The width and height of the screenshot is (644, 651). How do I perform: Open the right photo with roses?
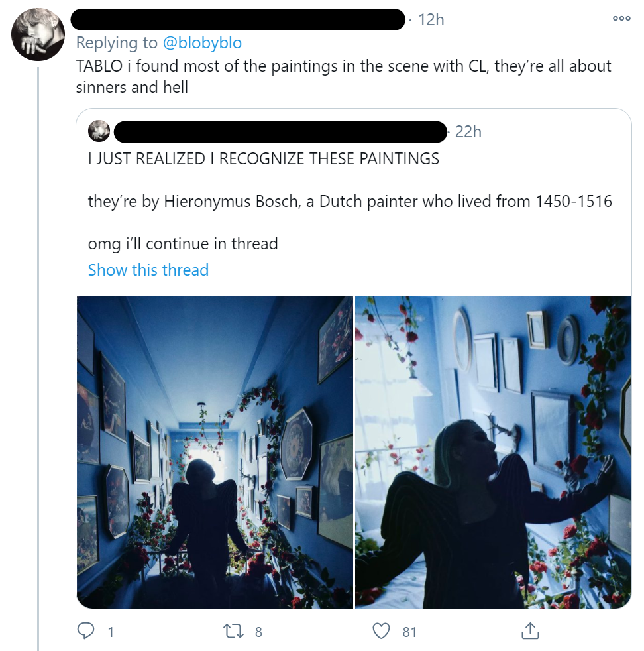point(494,452)
